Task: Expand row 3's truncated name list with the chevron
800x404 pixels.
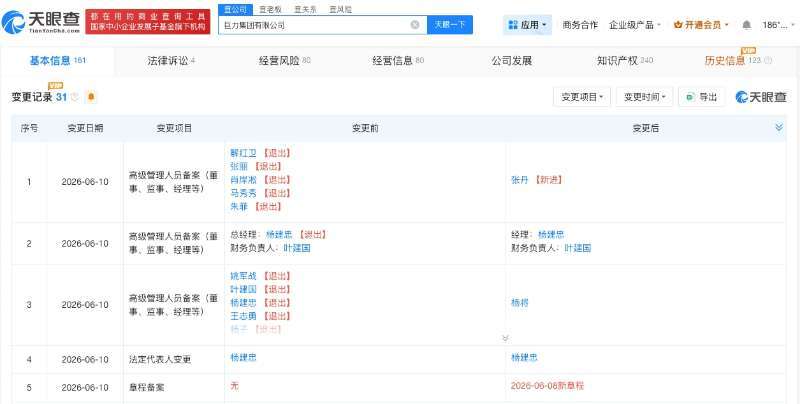Action: tap(505, 338)
